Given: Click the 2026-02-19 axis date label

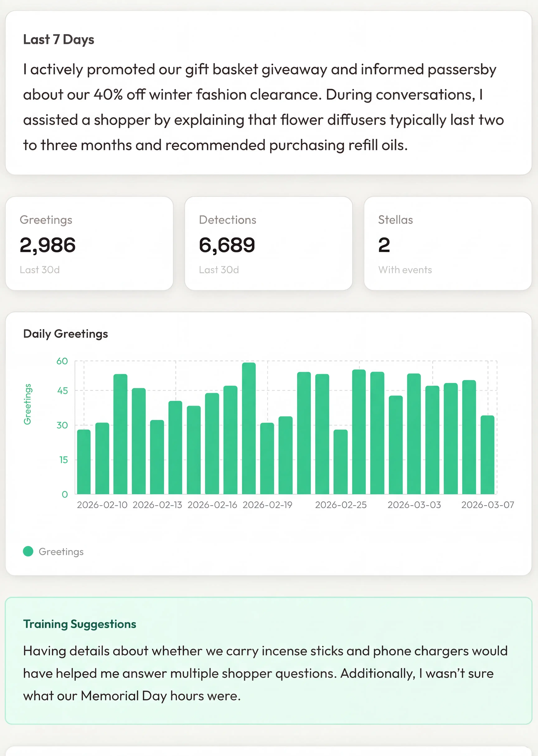Looking at the screenshot, I should (x=267, y=505).
